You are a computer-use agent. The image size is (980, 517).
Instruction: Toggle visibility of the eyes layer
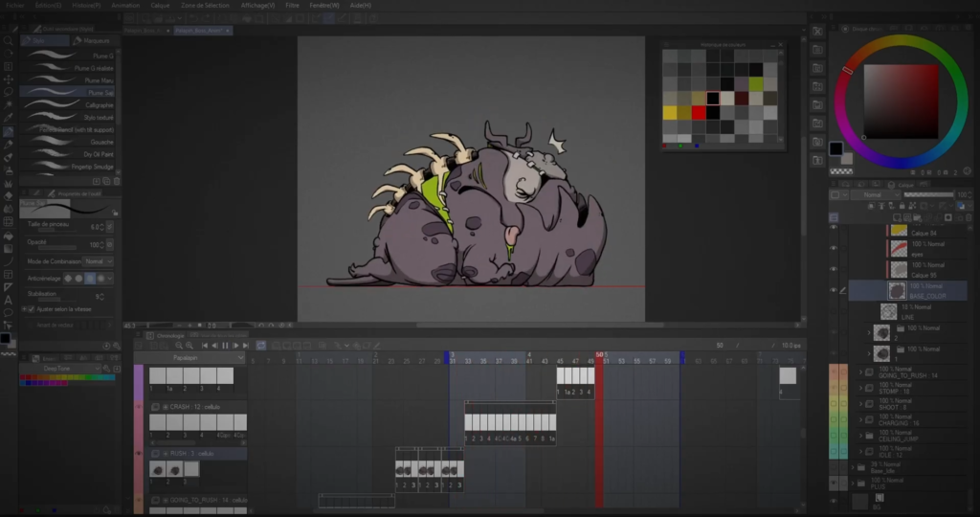pyautogui.click(x=834, y=248)
